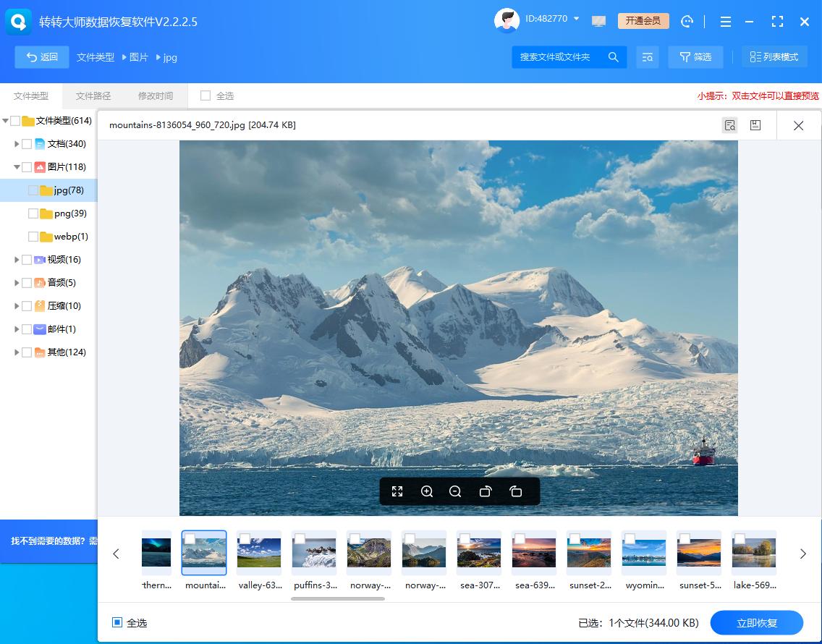Enter fullscreen image preview mode
Screen dimensions: 822x644
pyautogui.click(x=397, y=491)
